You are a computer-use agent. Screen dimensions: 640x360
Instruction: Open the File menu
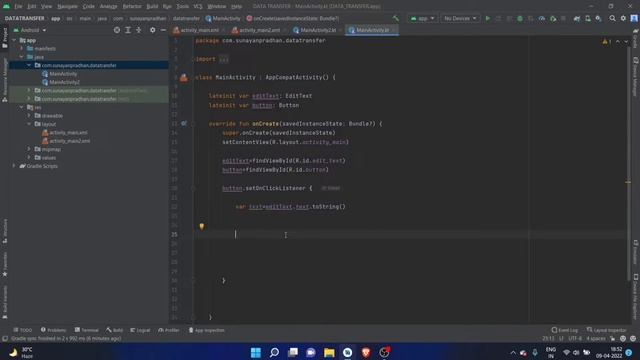[18, 7]
